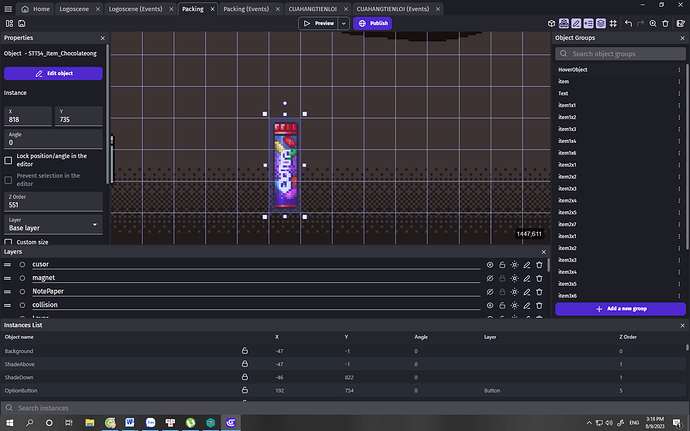The image size is (690, 431).
Task: Delete the cusor layer
Action: [539, 265]
